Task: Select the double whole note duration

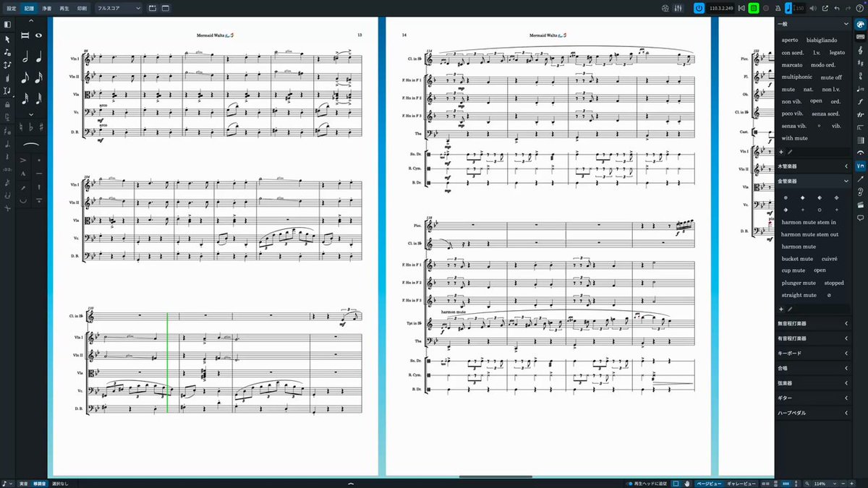Action: [25, 35]
